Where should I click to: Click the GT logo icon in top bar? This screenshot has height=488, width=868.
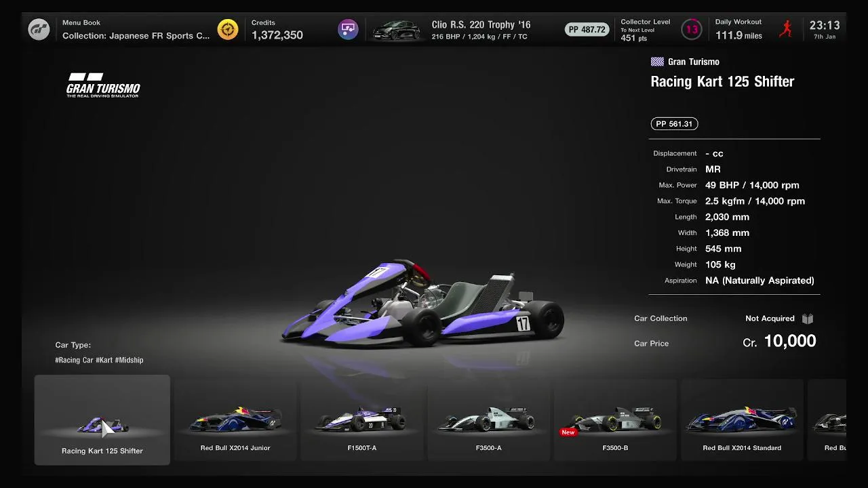tap(39, 29)
